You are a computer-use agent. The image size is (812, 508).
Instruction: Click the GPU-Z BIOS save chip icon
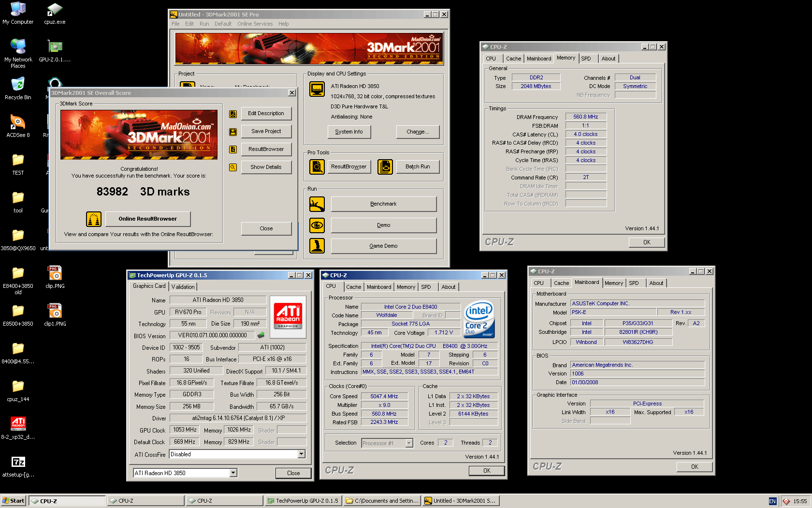click(x=261, y=335)
